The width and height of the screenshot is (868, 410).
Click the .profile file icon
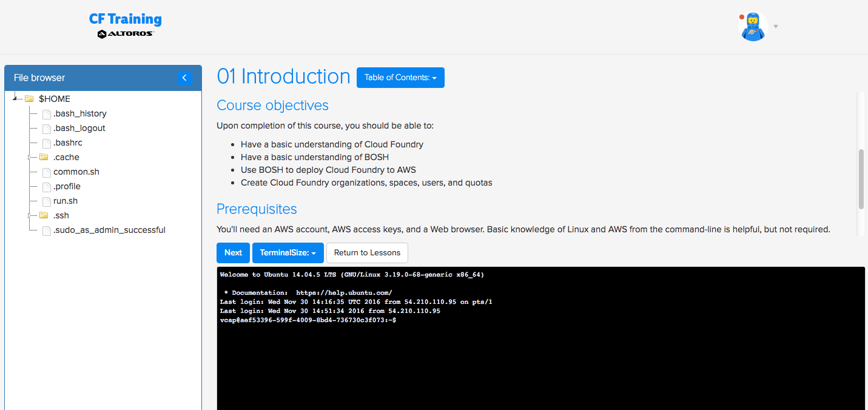coord(47,186)
